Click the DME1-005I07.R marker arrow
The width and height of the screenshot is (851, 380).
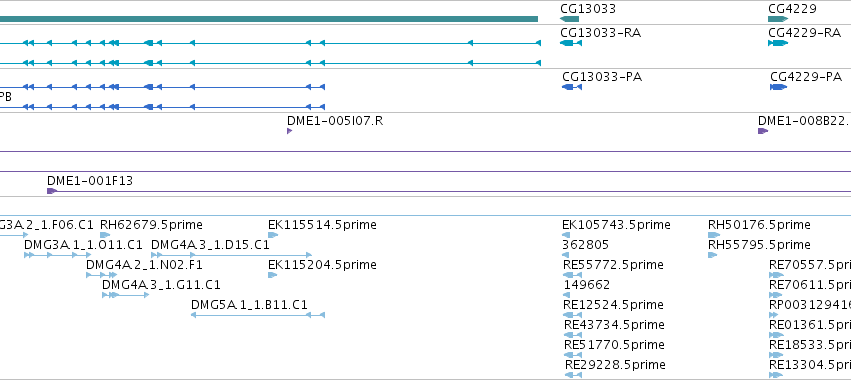289,131
